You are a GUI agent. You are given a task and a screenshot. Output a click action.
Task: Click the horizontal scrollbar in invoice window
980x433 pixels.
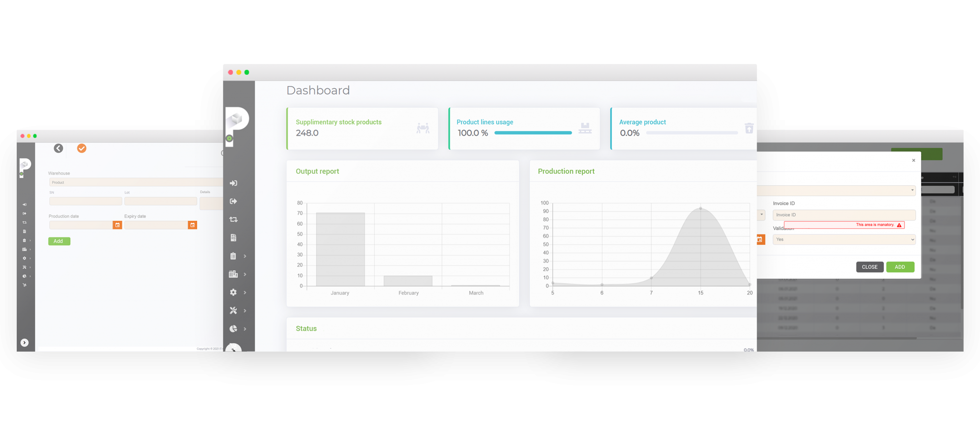[836, 338]
